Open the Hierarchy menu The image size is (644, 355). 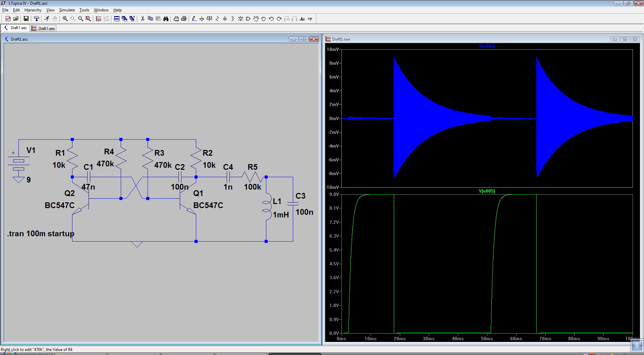click(33, 10)
